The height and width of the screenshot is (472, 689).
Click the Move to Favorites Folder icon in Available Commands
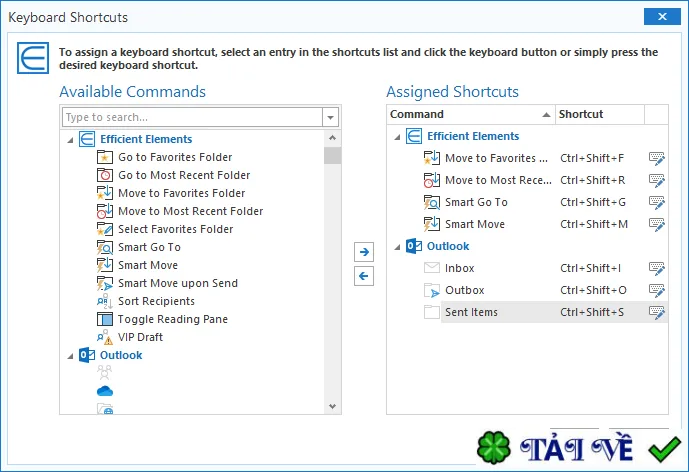(x=105, y=193)
